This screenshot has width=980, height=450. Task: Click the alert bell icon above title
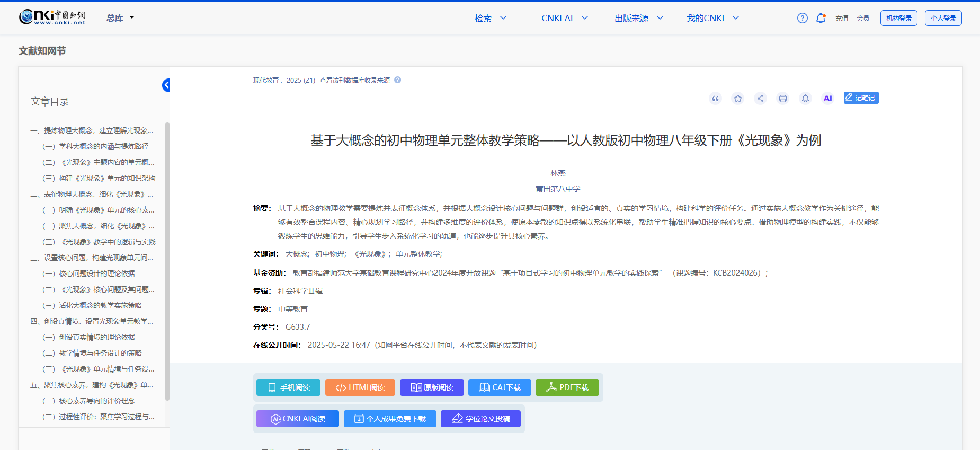tap(805, 98)
